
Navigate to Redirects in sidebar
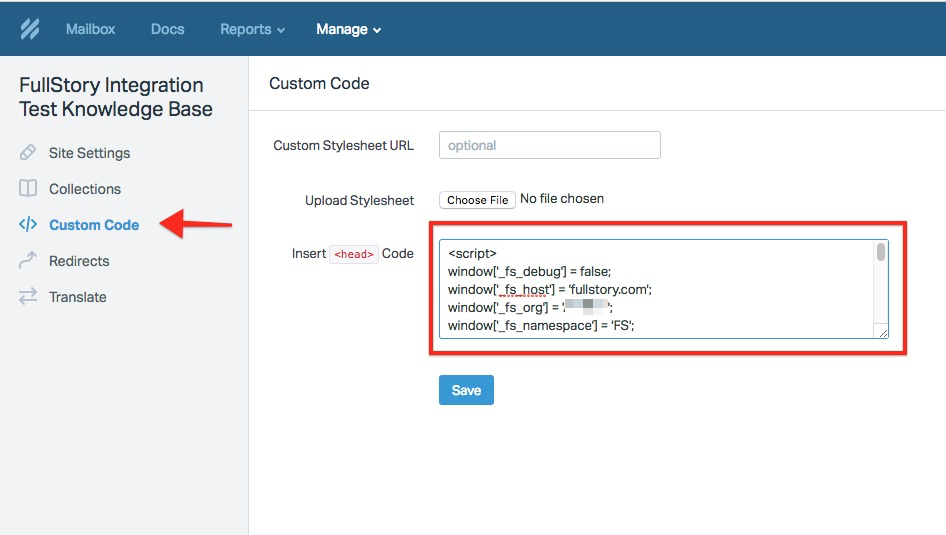point(79,261)
